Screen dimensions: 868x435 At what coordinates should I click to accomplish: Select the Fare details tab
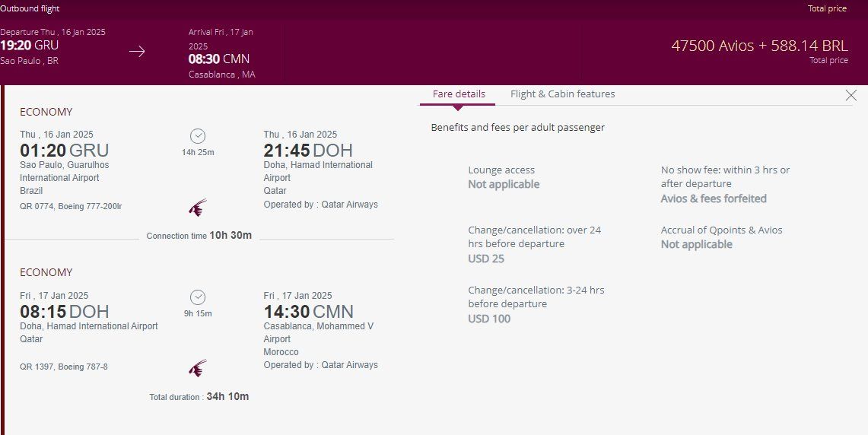(x=459, y=94)
